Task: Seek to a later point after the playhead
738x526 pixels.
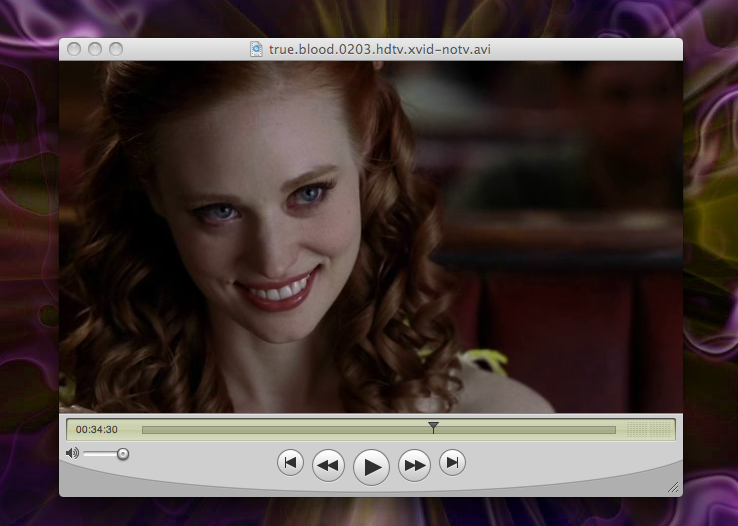Action: pos(530,430)
